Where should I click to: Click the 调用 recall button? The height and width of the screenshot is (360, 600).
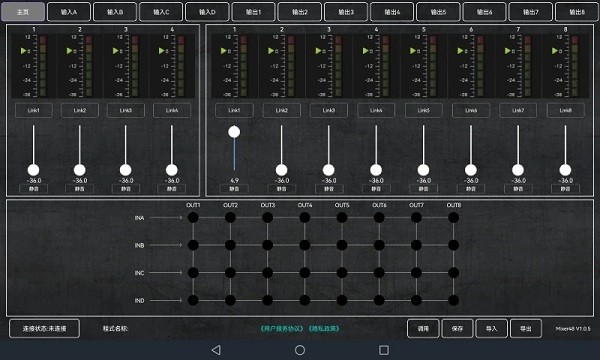[x=423, y=328]
